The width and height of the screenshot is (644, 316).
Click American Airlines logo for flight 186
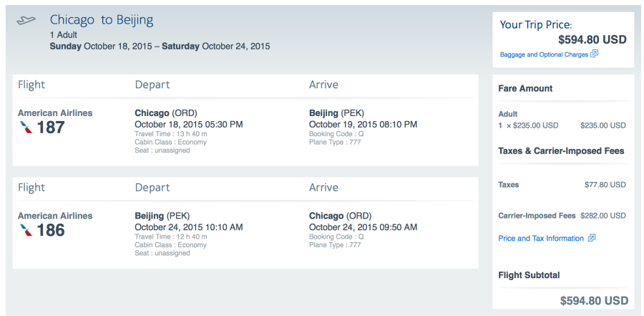[26, 230]
